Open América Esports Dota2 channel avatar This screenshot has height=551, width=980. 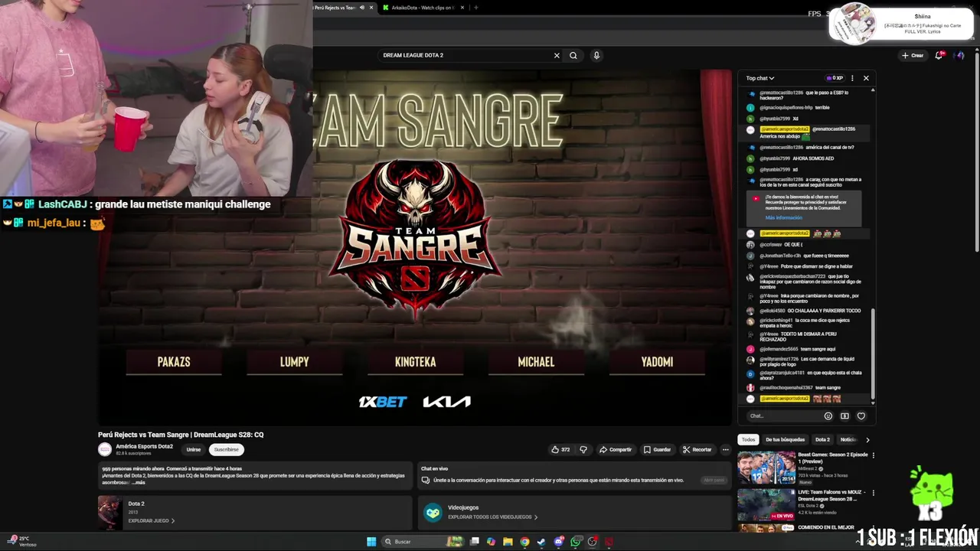tap(105, 450)
